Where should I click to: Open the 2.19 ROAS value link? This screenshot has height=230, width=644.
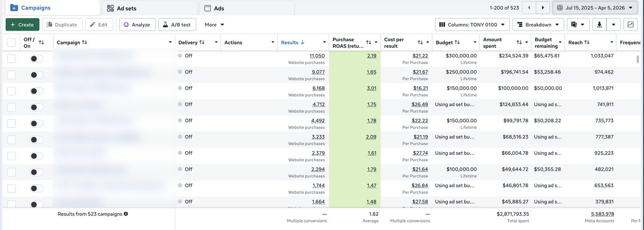(x=371, y=56)
